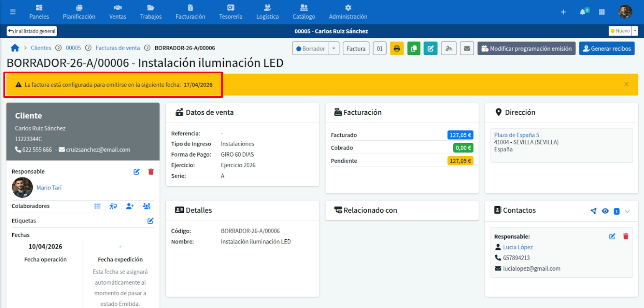The width and height of the screenshot is (644, 308).
Task: Print the invoice using the yellow printer icon
Action: tap(397, 49)
